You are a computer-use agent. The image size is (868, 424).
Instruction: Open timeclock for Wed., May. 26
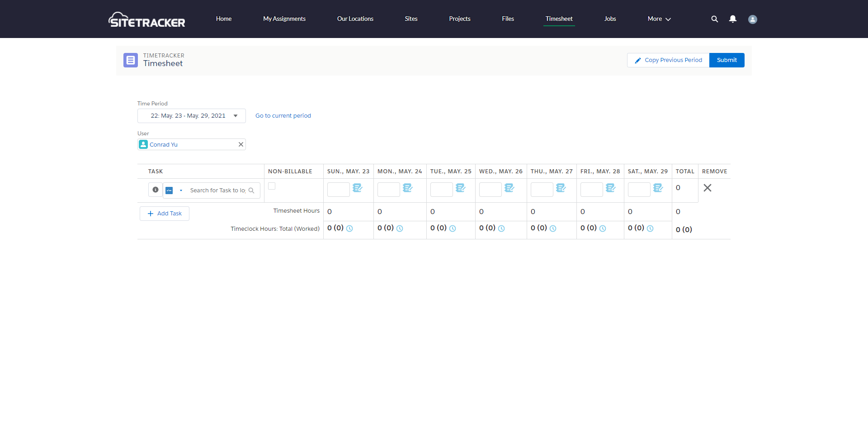click(x=501, y=229)
